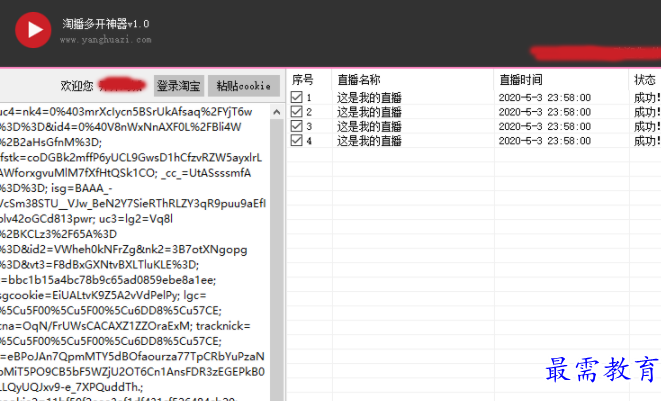Click the cookie text area scrollbar track
This screenshot has width=667, height=401.
tap(277, 259)
